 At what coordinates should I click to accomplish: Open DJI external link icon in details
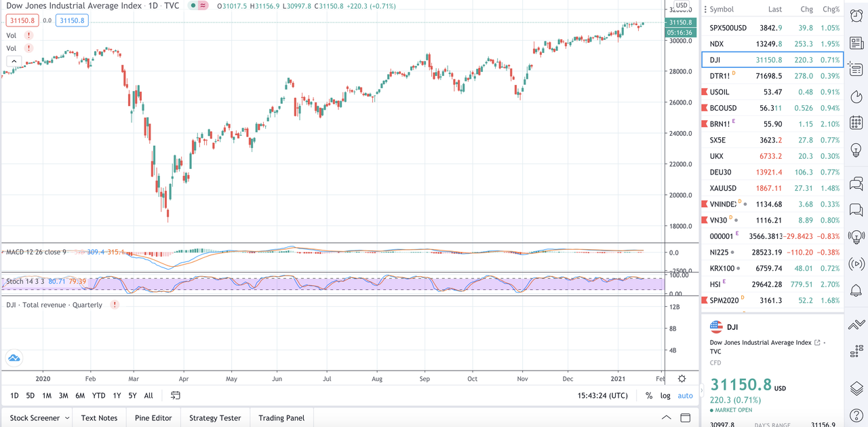817,343
